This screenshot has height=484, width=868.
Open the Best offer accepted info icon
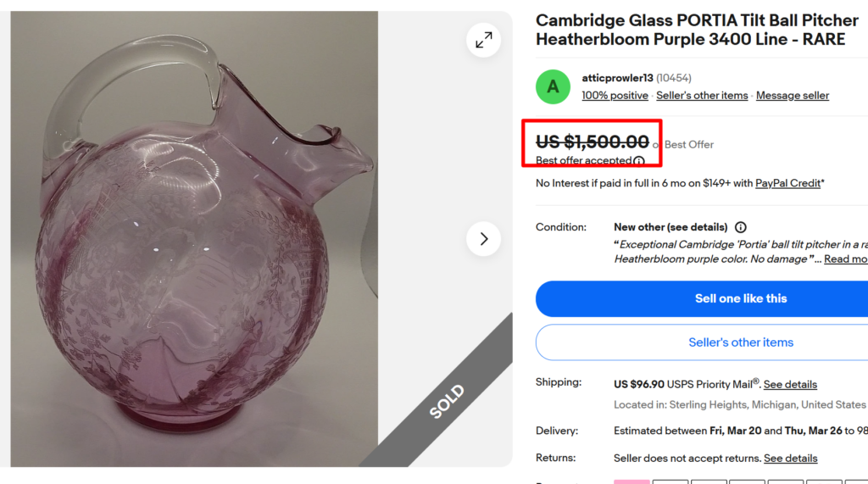[639, 161]
